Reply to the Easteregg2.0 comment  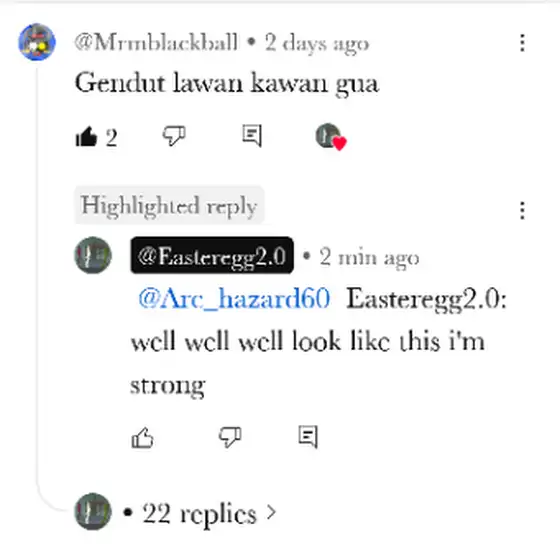(x=308, y=436)
